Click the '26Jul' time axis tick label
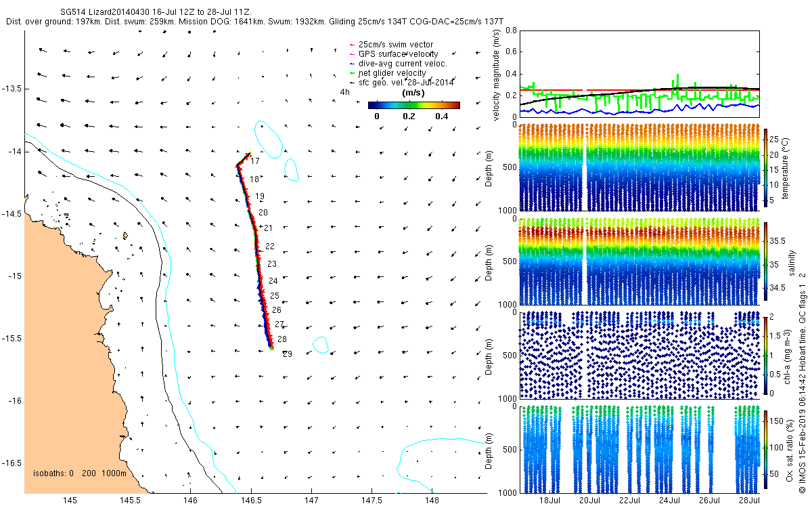Screen dimensions: 812x508 point(708,501)
